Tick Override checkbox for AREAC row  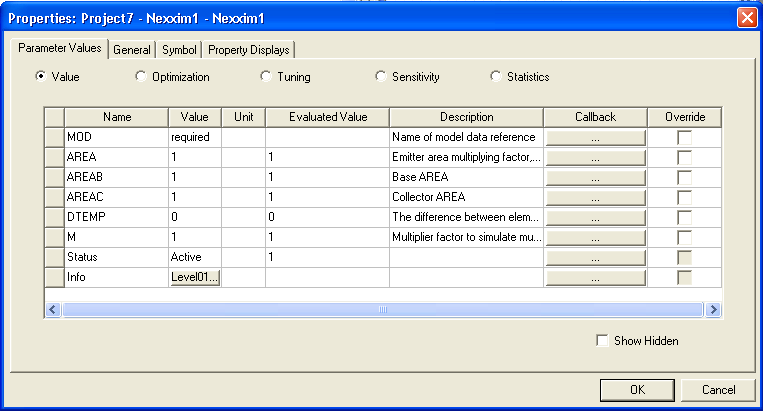point(685,197)
